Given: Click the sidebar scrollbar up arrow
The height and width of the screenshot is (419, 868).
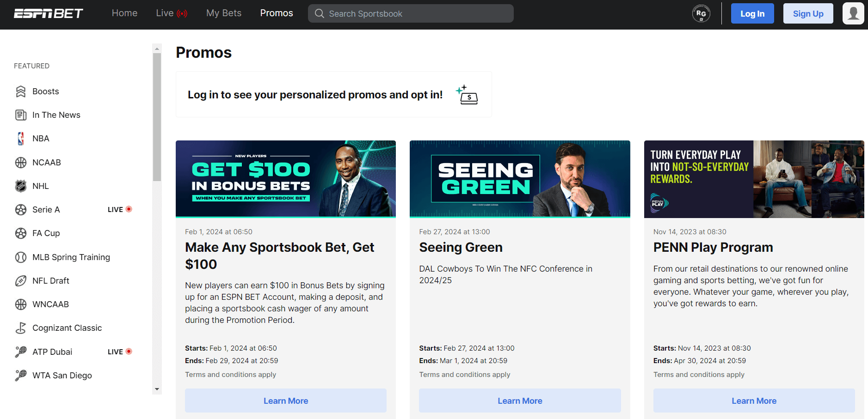Looking at the screenshot, I should click(157, 48).
